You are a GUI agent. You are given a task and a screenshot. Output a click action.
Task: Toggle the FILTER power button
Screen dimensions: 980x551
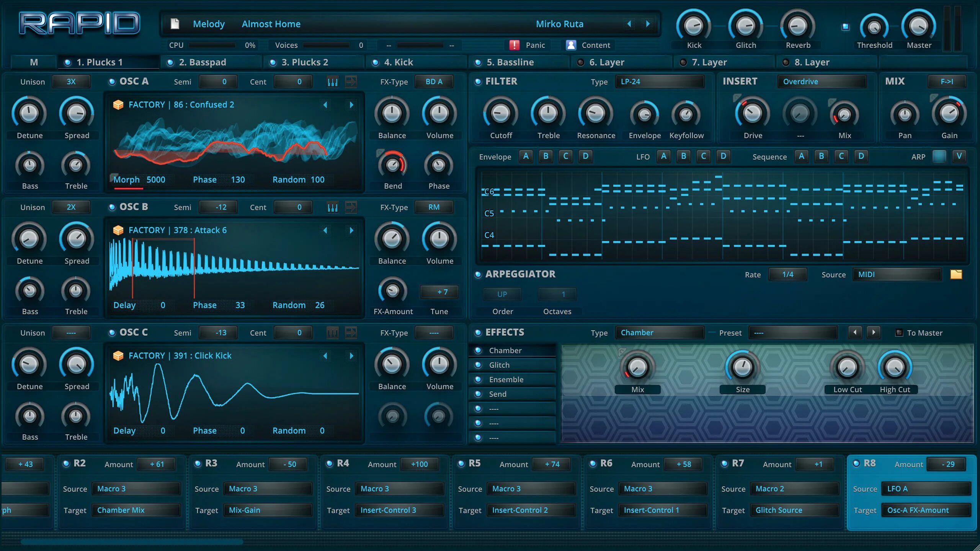[x=478, y=82]
